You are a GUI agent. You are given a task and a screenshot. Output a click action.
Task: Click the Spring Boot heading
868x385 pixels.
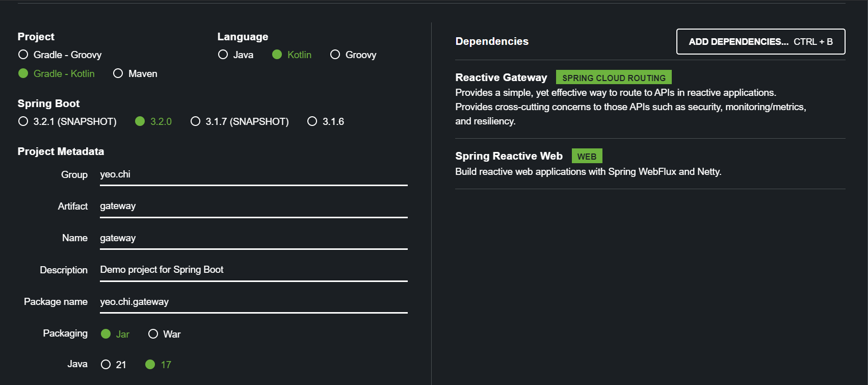pyautogui.click(x=48, y=104)
